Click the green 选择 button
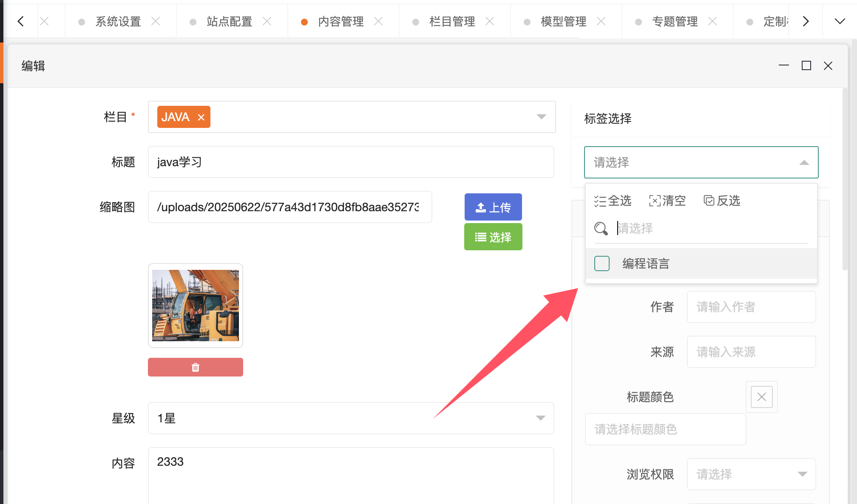Viewport: 857px width, 504px height. [x=493, y=237]
